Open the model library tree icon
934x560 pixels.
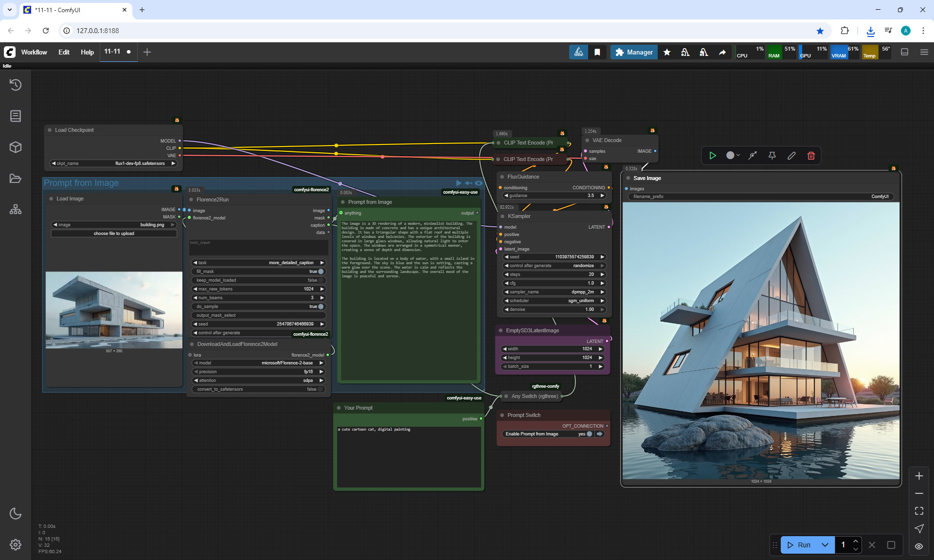click(16, 210)
